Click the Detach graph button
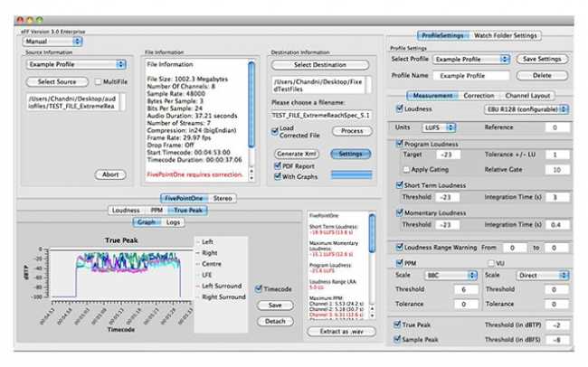 tap(275, 321)
